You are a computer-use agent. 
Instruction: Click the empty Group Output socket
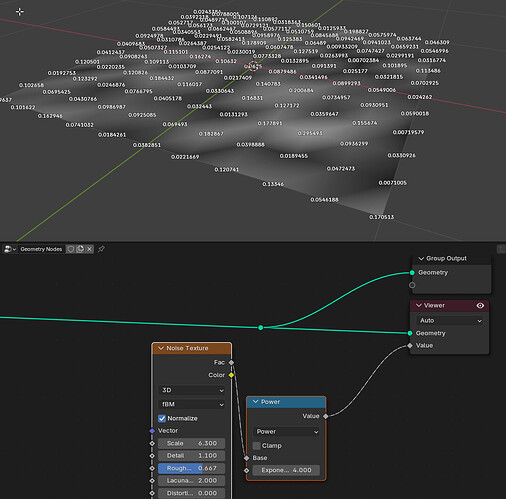(412, 285)
